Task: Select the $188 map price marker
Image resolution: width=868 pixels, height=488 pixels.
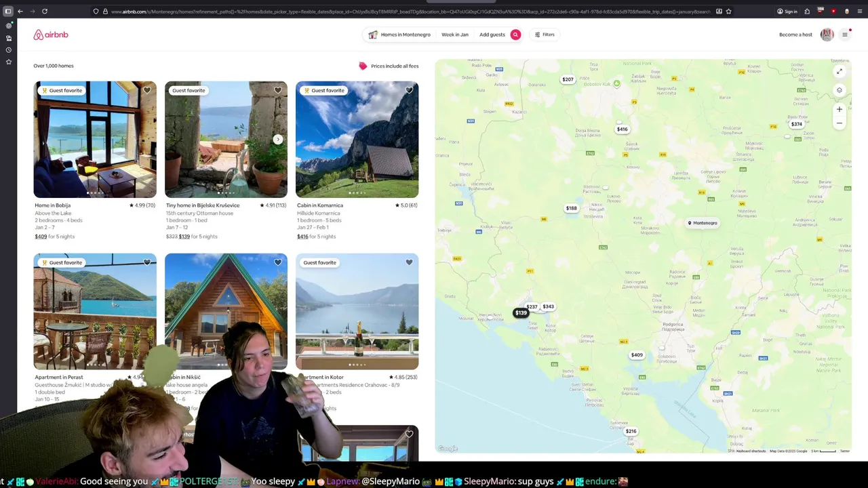Action: click(x=572, y=208)
